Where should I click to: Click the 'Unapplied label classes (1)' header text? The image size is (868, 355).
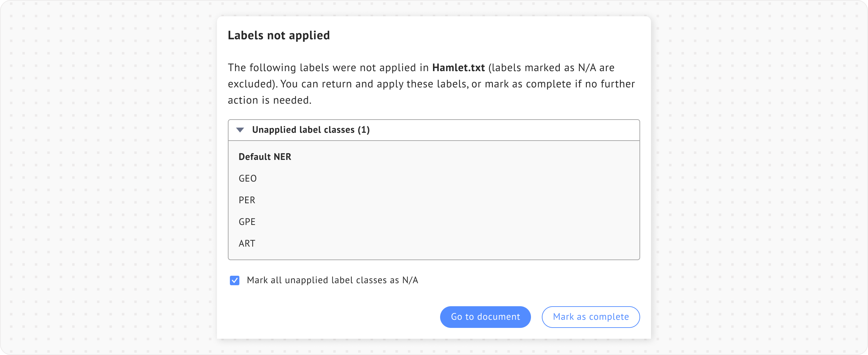(303, 130)
